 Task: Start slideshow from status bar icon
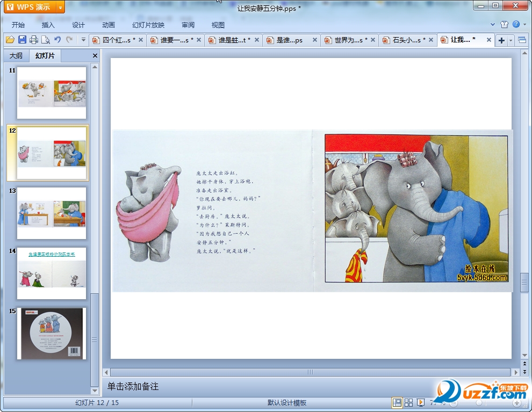[421, 402]
